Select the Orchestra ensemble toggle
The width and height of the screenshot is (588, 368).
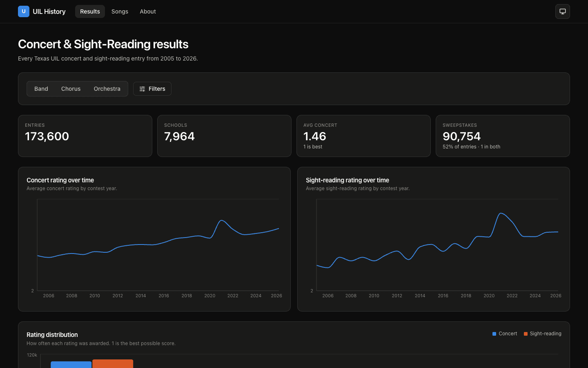[x=107, y=89]
